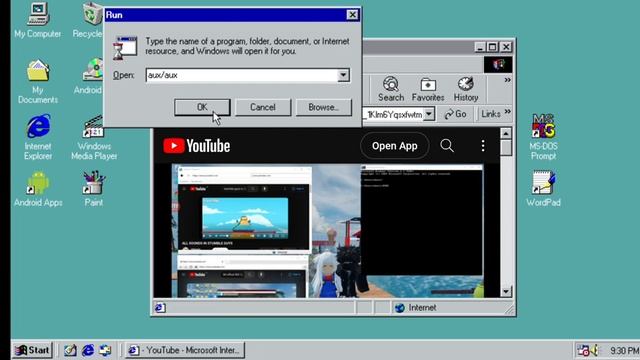Open the Paint desktop shortcut
Viewport: 640px width, 360px height.
coord(94,189)
